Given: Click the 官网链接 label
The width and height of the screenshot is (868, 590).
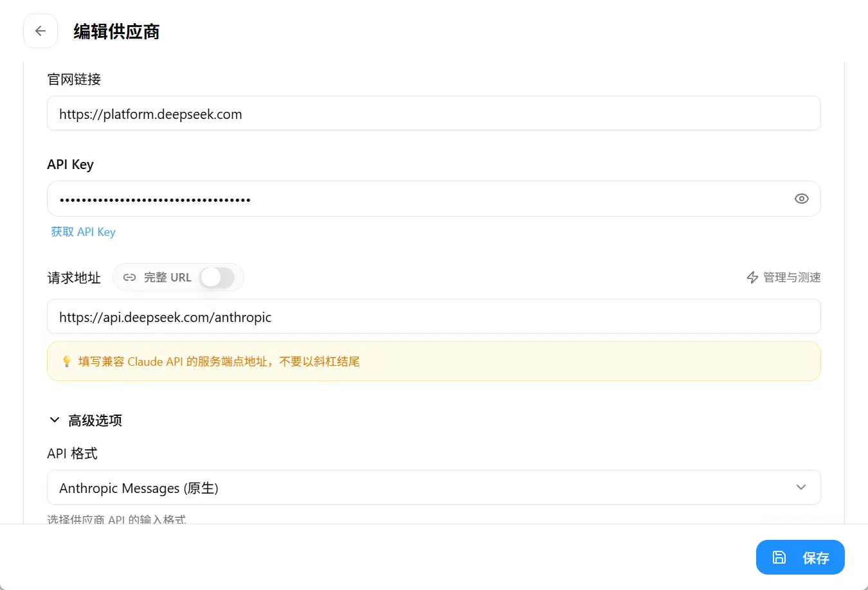Looking at the screenshot, I should pos(74,79).
